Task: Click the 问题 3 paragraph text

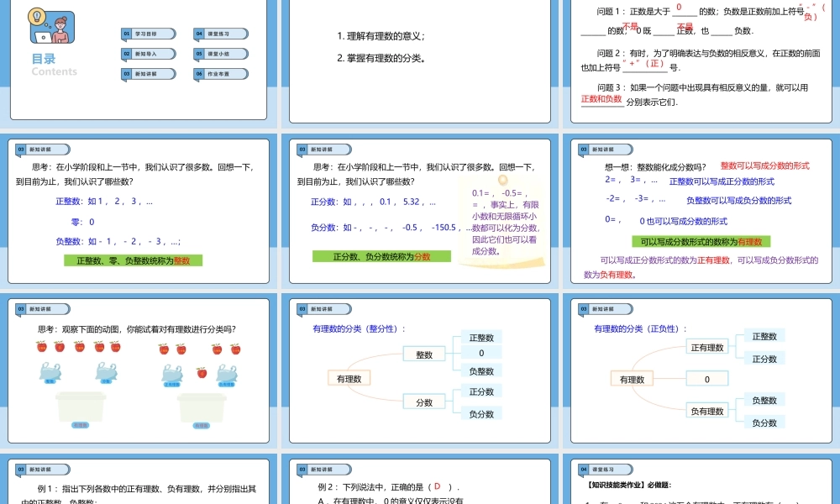Action: pos(695,94)
